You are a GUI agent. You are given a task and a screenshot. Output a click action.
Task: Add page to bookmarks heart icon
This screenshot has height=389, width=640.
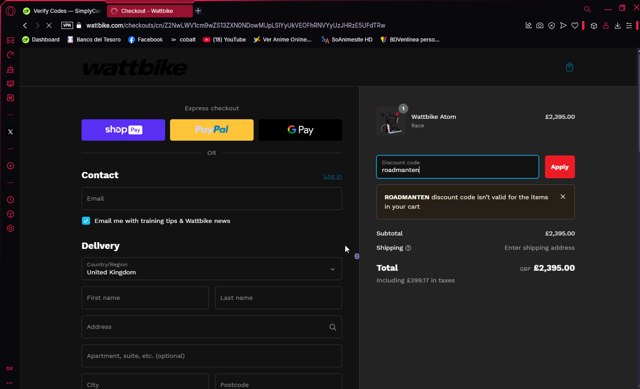click(575, 25)
